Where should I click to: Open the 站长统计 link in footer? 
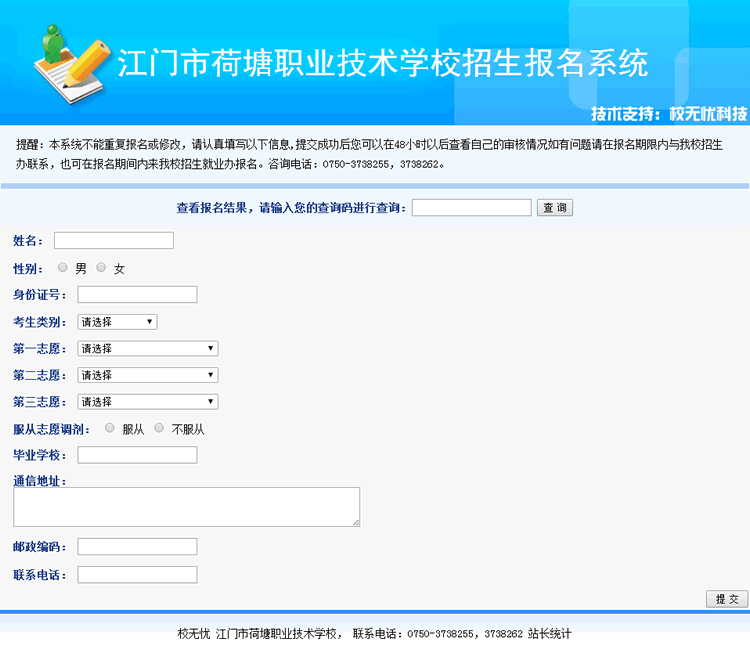click(x=550, y=634)
